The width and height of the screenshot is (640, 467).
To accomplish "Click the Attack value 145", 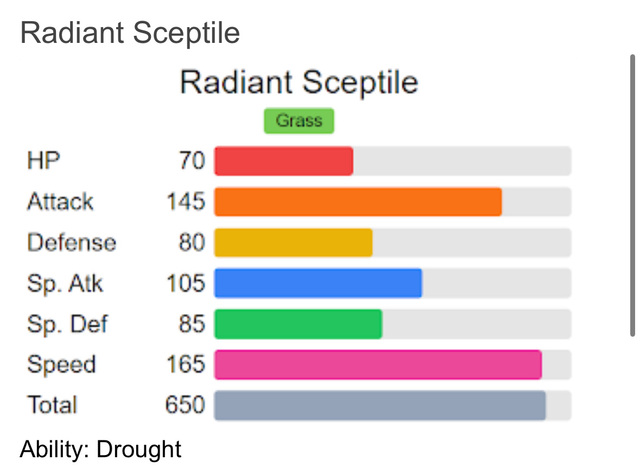I will point(186,201).
